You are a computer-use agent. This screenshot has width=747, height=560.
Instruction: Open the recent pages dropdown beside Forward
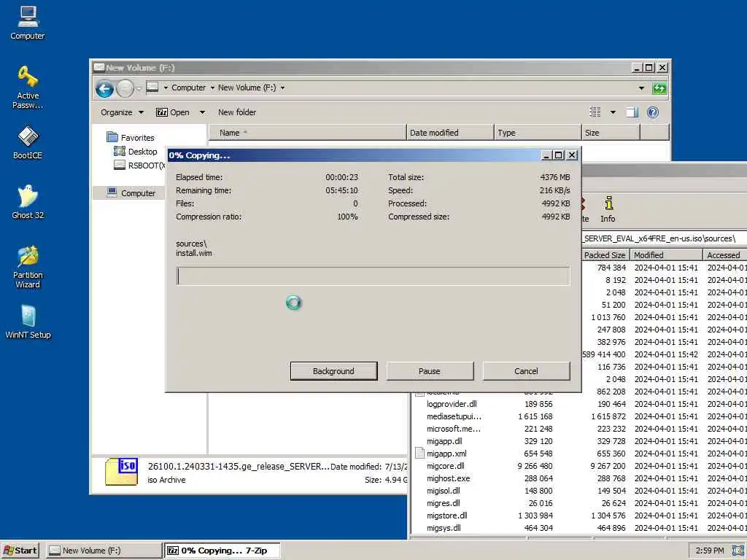tap(139, 88)
